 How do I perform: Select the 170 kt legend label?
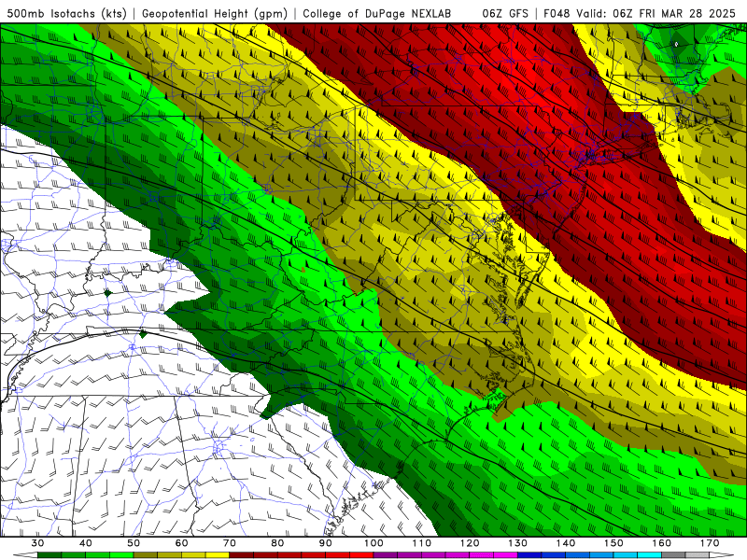[710, 543]
